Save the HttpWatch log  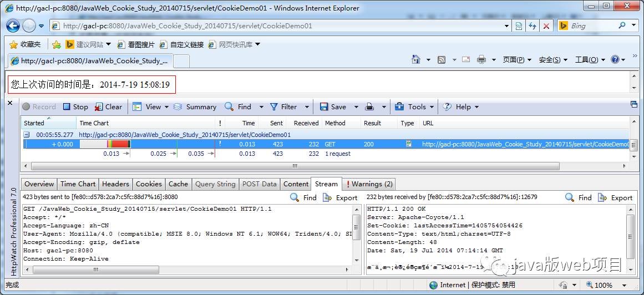click(x=333, y=107)
